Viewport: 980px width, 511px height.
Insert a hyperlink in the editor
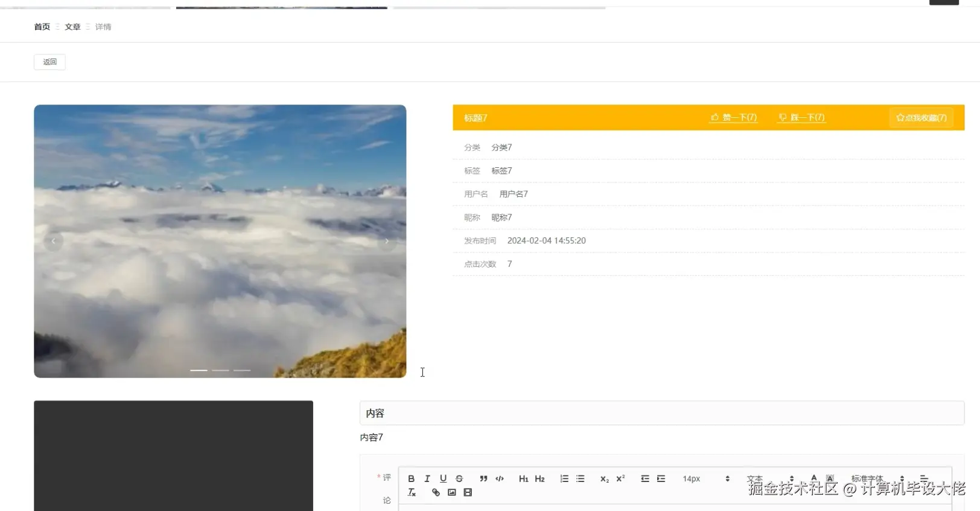coord(436,492)
